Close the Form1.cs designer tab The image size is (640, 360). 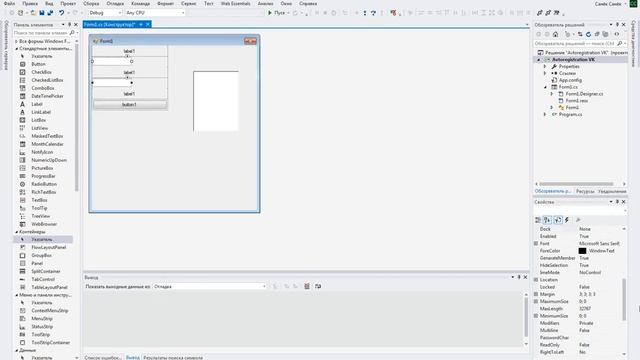[x=148, y=25]
